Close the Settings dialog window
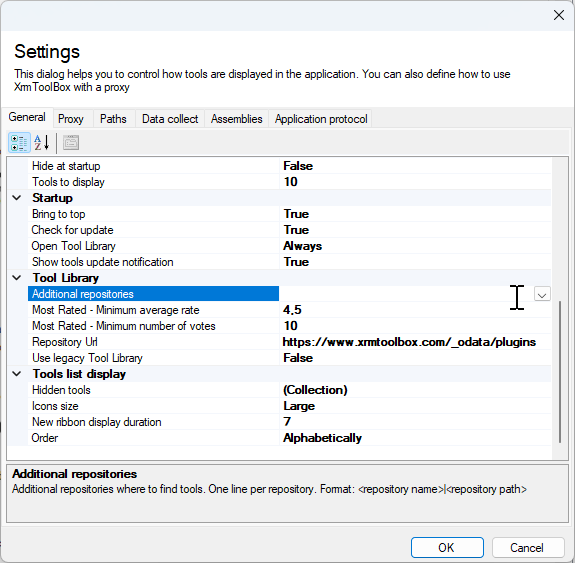 [x=558, y=15]
